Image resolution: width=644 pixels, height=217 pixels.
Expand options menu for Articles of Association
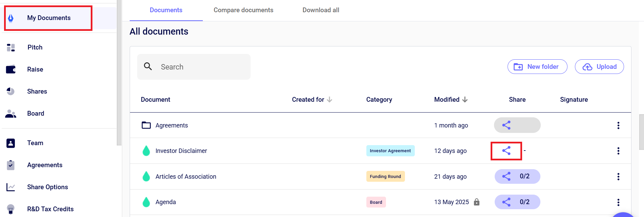click(618, 177)
